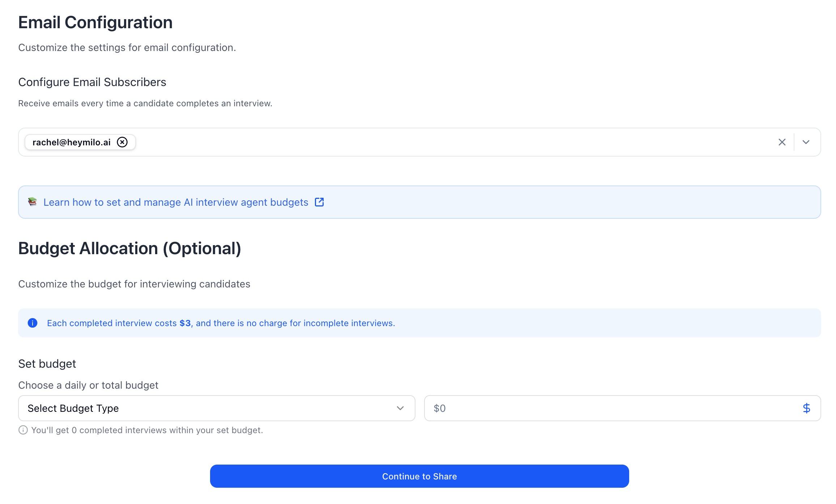Click the empty area of email subscribers field
Image resolution: width=836 pixels, height=504 pixels.
pos(434,142)
